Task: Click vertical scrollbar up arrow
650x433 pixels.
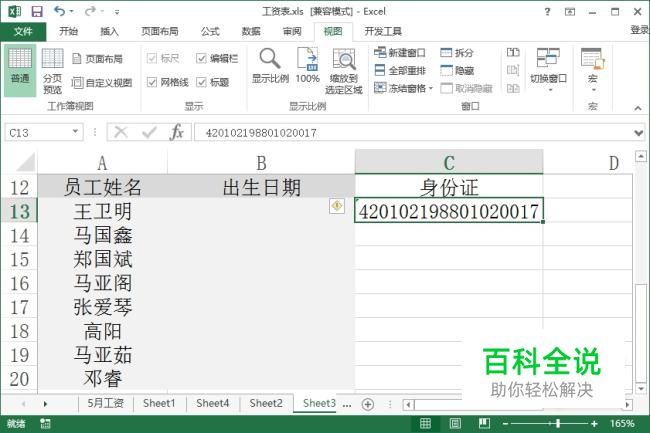Action: pyautogui.click(x=641, y=157)
